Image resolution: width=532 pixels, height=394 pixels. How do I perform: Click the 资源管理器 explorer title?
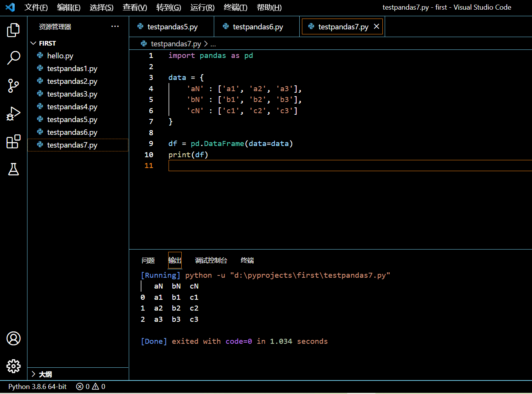tap(55, 27)
